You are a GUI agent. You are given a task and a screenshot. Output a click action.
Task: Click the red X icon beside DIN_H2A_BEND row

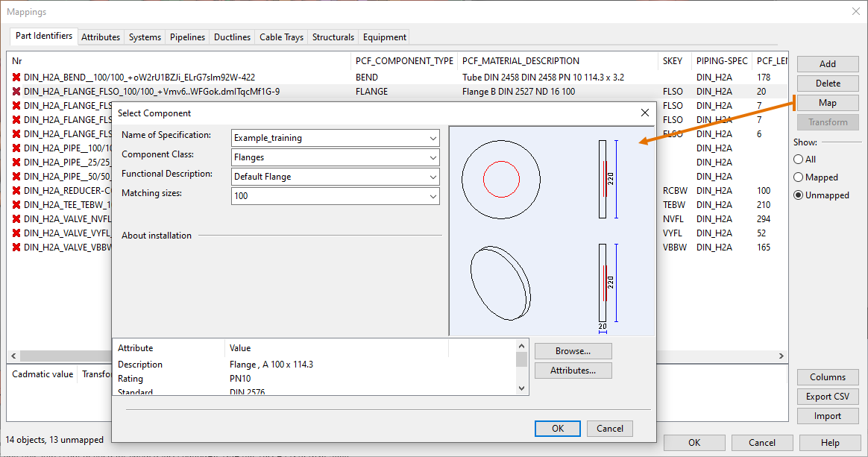tap(16, 78)
